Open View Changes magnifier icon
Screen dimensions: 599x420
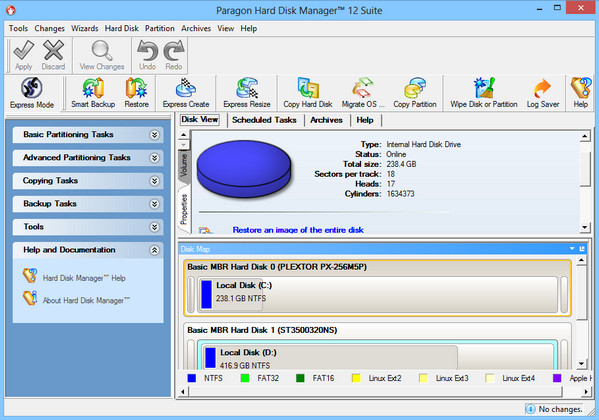(102, 51)
